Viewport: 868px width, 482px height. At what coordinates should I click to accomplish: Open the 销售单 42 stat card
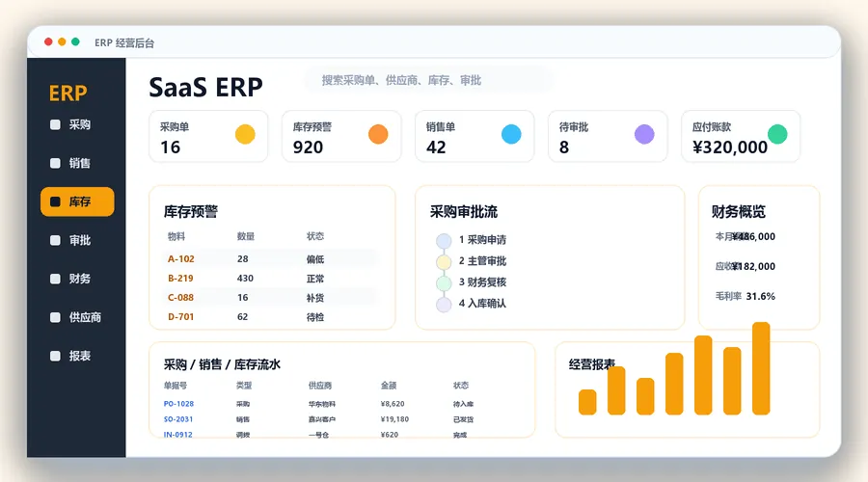click(475, 136)
